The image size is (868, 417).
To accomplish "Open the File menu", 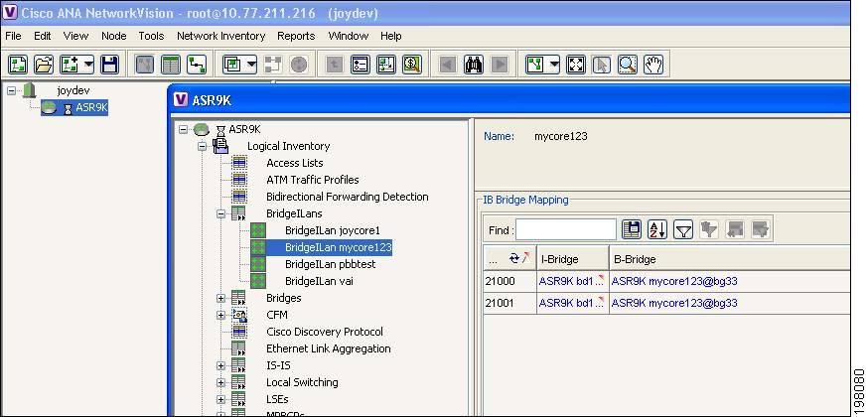I will (13, 36).
